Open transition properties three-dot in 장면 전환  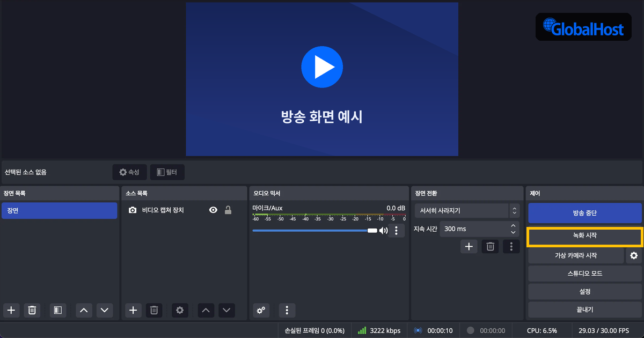click(x=511, y=246)
